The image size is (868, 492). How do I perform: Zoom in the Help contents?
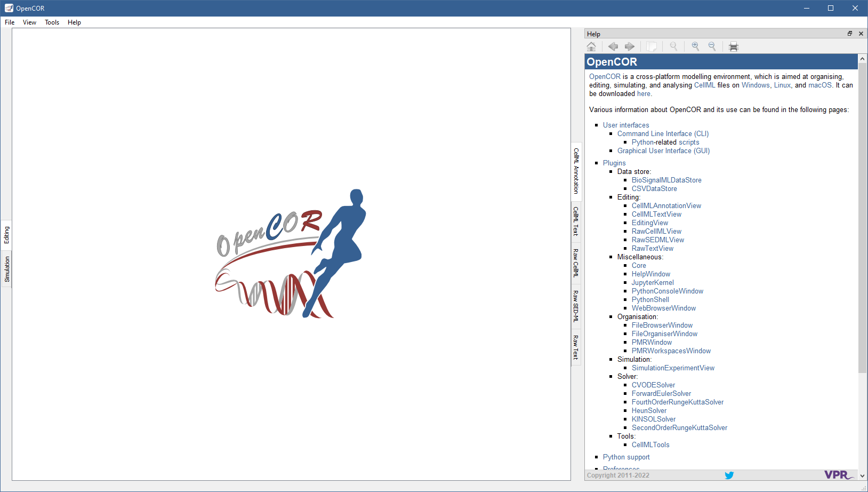click(695, 46)
